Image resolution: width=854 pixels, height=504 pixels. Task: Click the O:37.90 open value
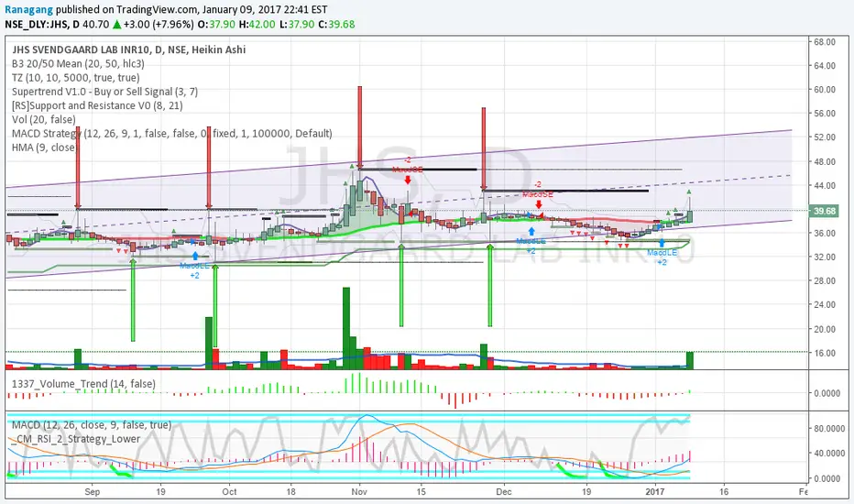[x=216, y=25]
